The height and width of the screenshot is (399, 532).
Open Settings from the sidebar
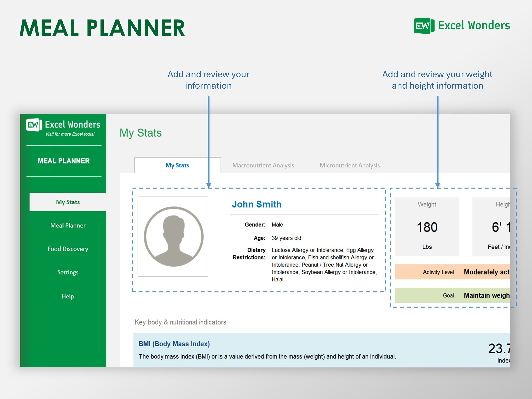point(68,272)
